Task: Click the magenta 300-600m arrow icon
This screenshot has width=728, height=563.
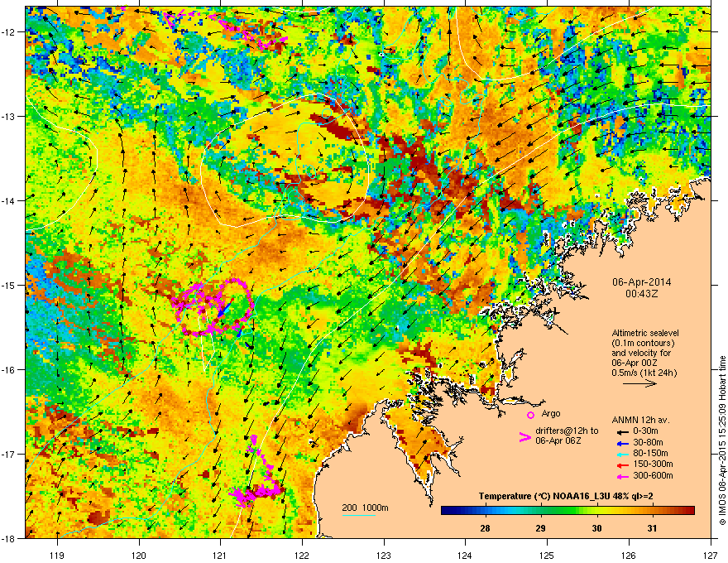Action: pyautogui.click(x=622, y=476)
